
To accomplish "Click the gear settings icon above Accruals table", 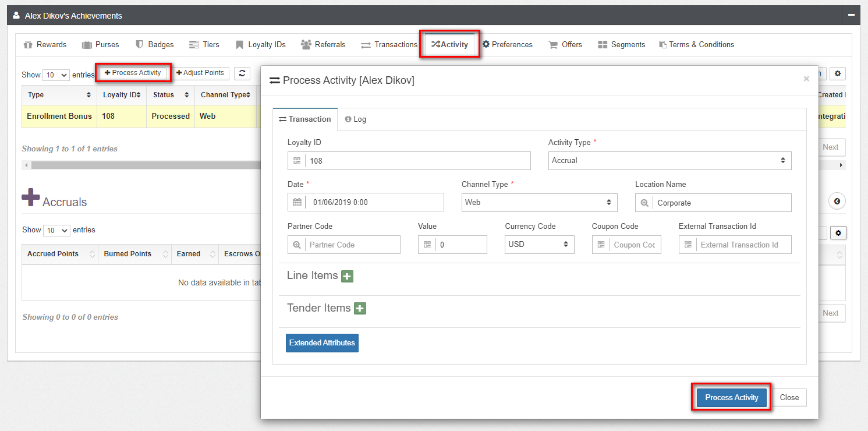I will point(838,233).
